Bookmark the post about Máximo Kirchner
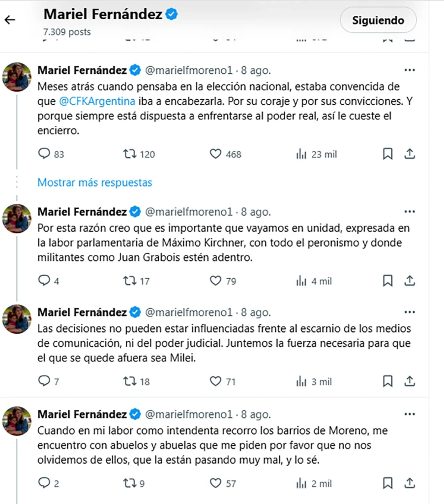This screenshot has width=444, height=504. pos(387,281)
